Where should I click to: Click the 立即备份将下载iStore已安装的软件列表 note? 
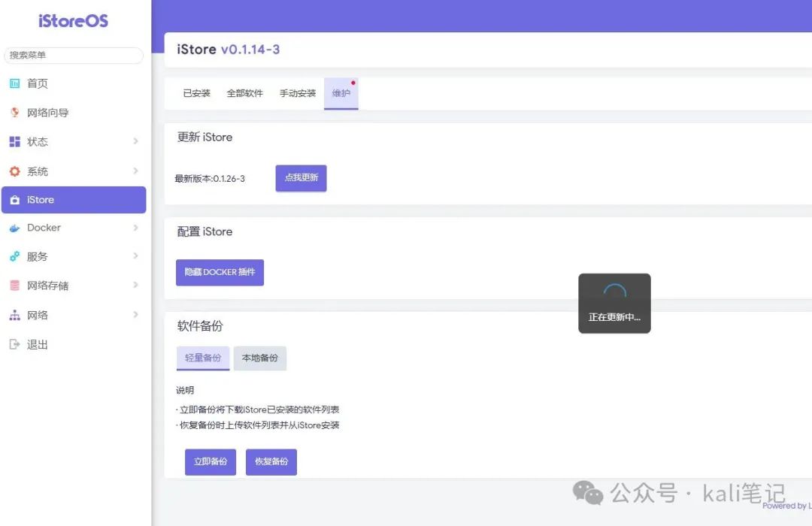(259, 410)
